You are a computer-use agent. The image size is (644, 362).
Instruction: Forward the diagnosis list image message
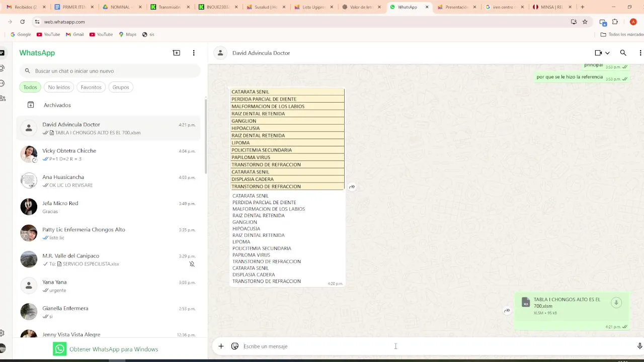[x=352, y=187]
